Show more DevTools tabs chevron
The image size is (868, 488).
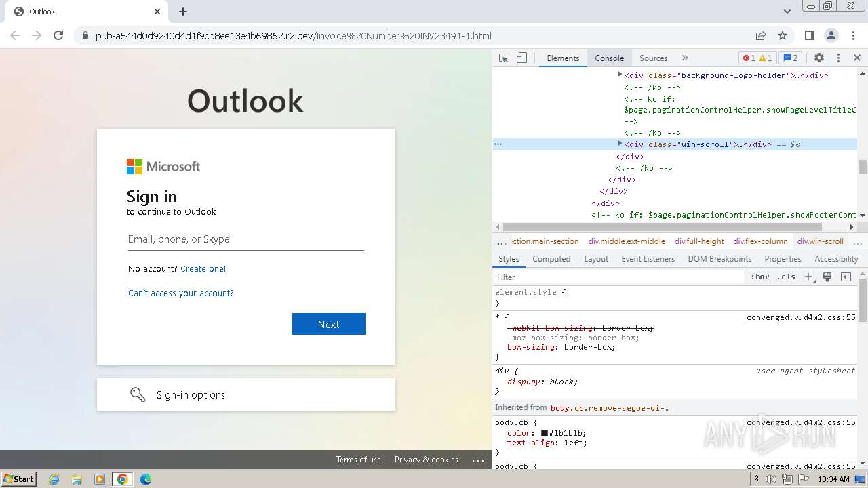685,58
